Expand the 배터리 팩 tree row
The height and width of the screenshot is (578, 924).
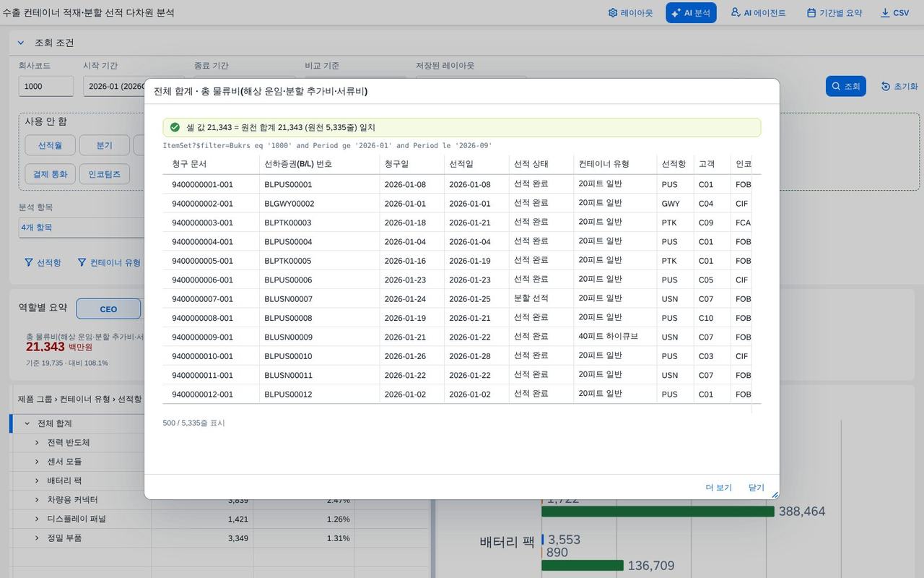point(38,480)
